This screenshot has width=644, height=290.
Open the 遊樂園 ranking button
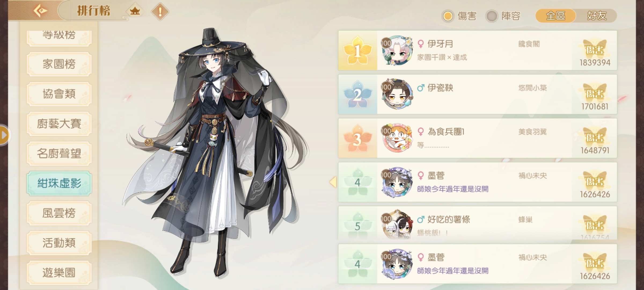(59, 273)
